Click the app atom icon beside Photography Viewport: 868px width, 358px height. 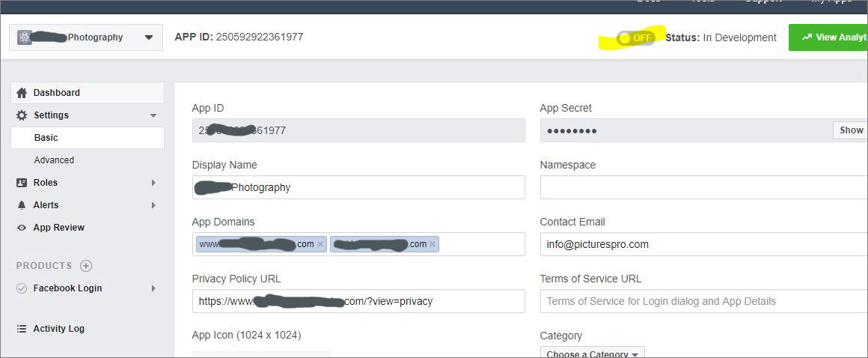25,37
